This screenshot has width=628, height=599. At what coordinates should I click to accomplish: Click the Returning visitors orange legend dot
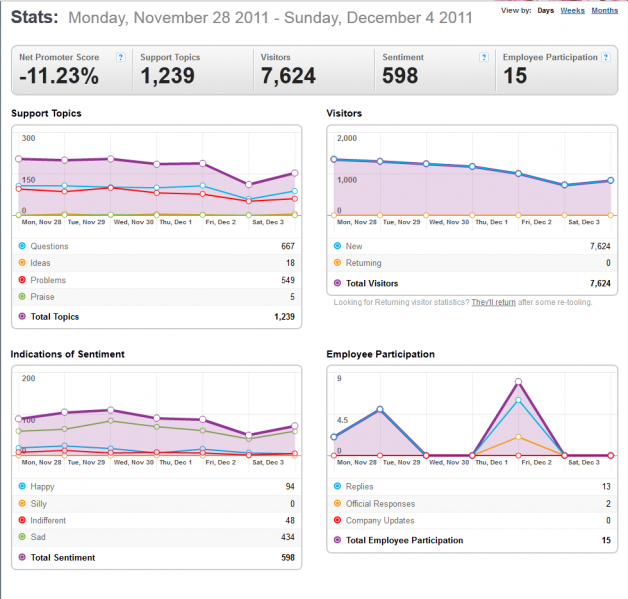click(337, 263)
